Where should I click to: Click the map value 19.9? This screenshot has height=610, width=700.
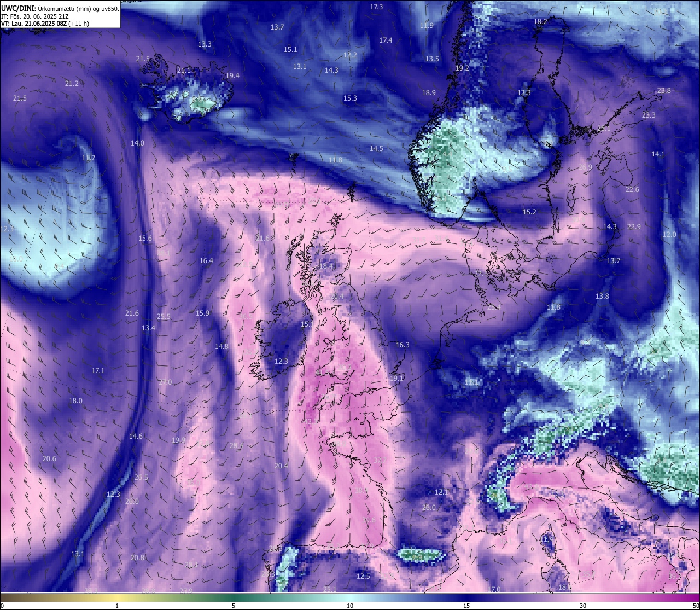click(x=178, y=440)
